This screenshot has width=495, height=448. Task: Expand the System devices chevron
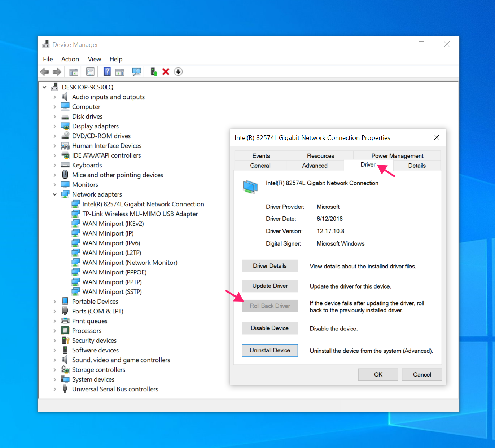(x=55, y=379)
